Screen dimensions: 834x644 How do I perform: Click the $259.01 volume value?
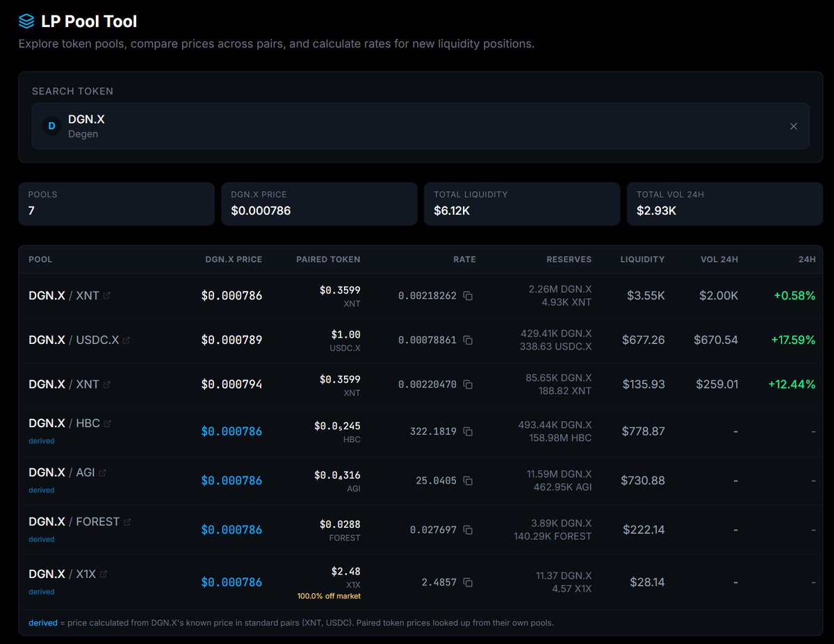pos(716,384)
